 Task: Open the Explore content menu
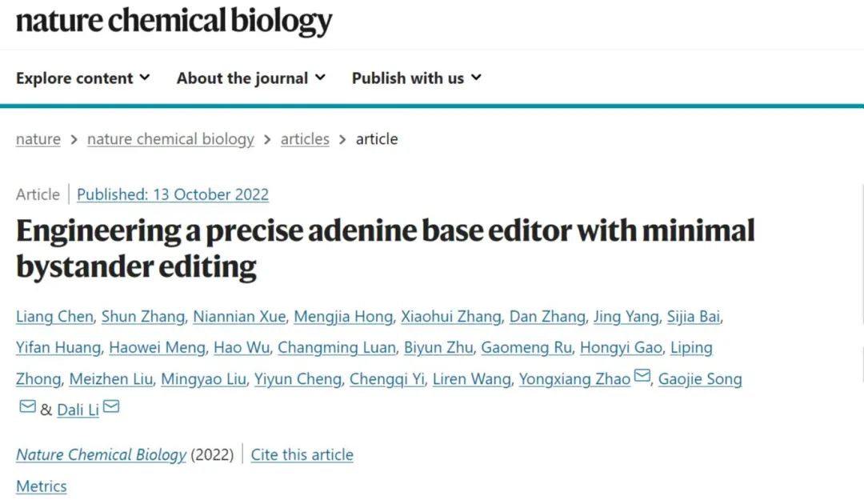pos(82,78)
